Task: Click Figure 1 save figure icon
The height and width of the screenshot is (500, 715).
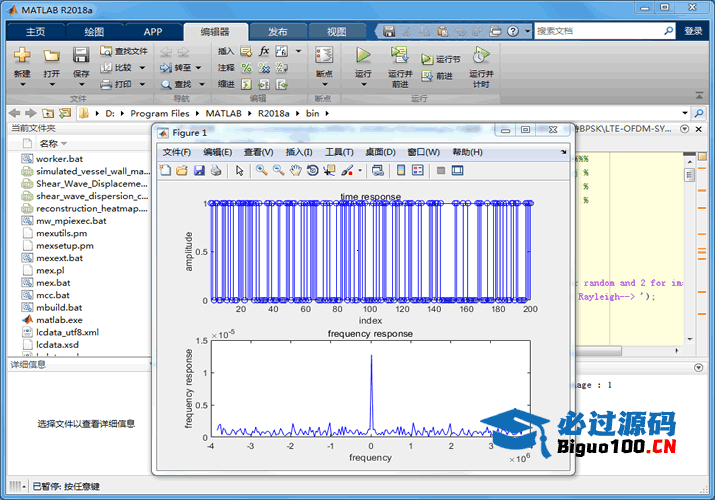Action: (199, 170)
